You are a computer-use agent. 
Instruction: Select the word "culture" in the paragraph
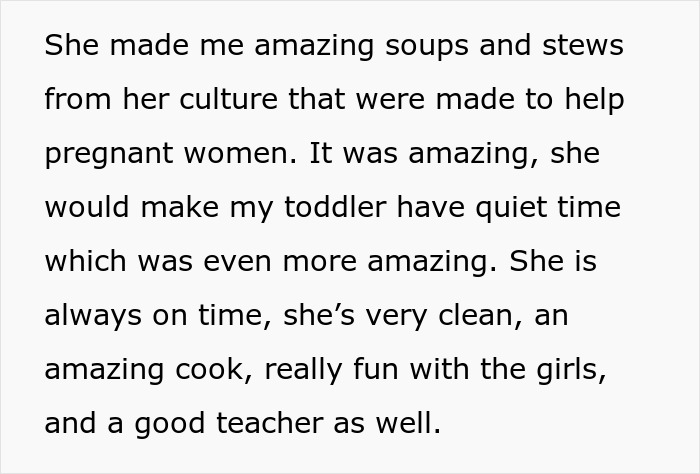[229, 100]
